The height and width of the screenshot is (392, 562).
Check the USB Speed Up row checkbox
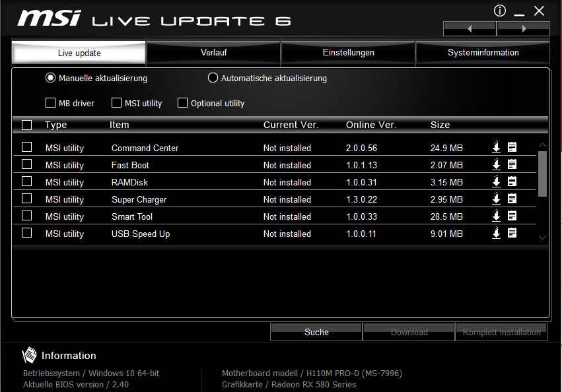coord(27,233)
